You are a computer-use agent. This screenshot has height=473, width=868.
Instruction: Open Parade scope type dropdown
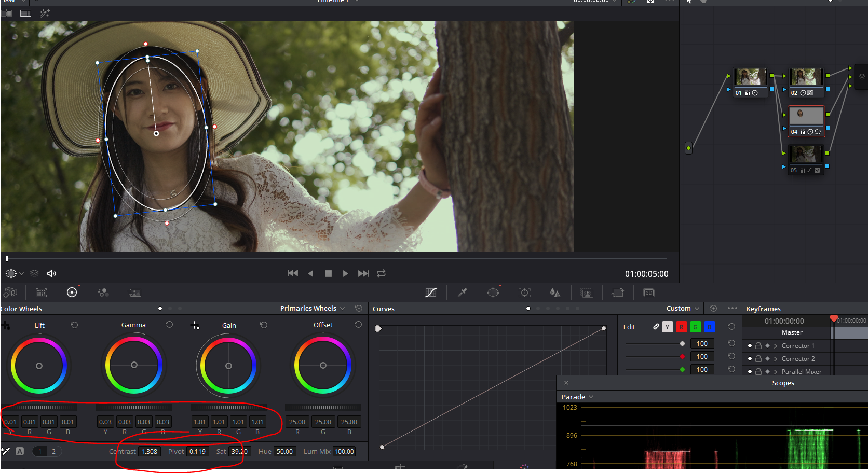coord(577,397)
